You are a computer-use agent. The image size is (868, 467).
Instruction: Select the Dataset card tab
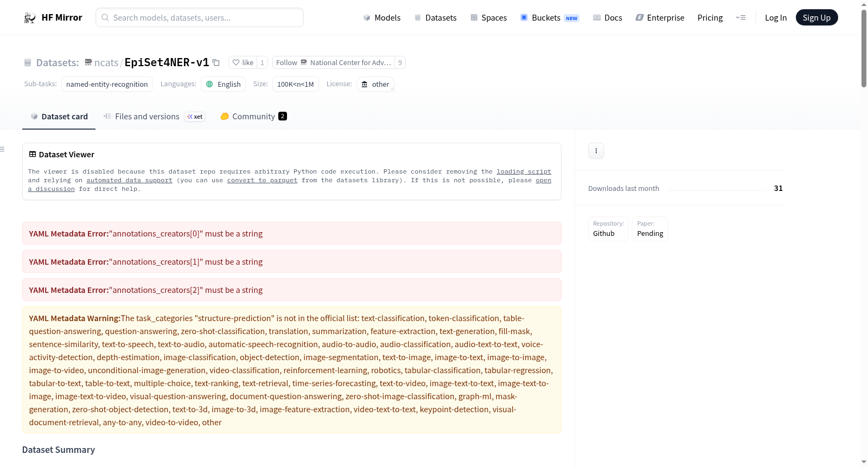[x=59, y=116]
